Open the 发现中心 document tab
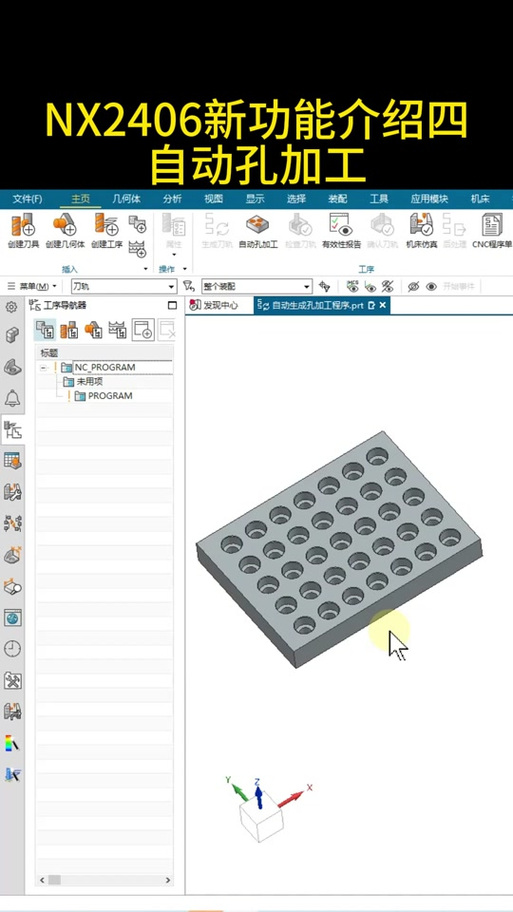 (215, 305)
